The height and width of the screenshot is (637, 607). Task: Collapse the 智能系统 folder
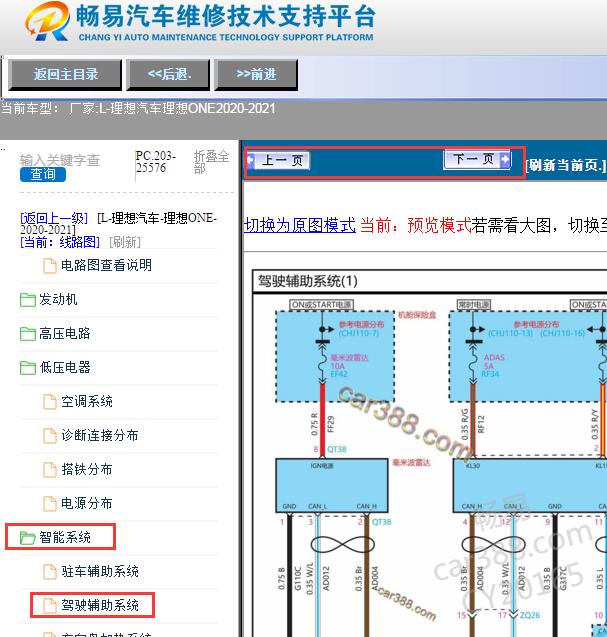(65, 537)
